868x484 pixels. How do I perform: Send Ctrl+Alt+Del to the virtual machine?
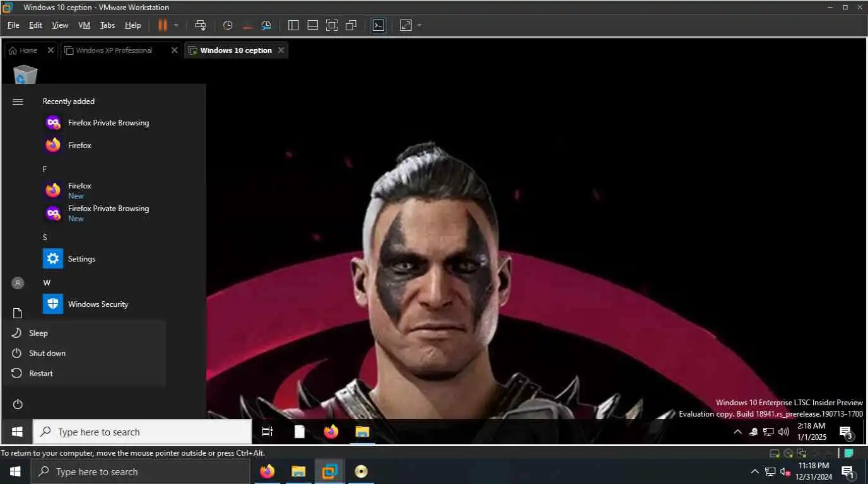201,25
